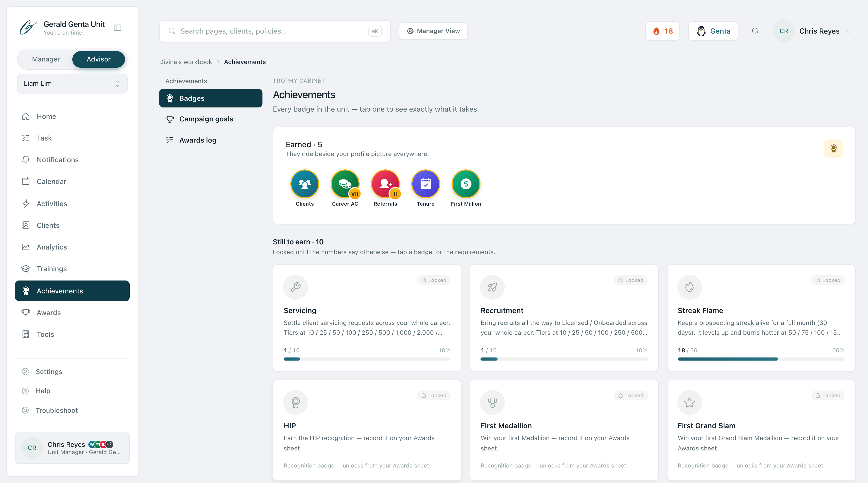Open Trainings in the sidebar
868x483 pixels.
point(72,269)
